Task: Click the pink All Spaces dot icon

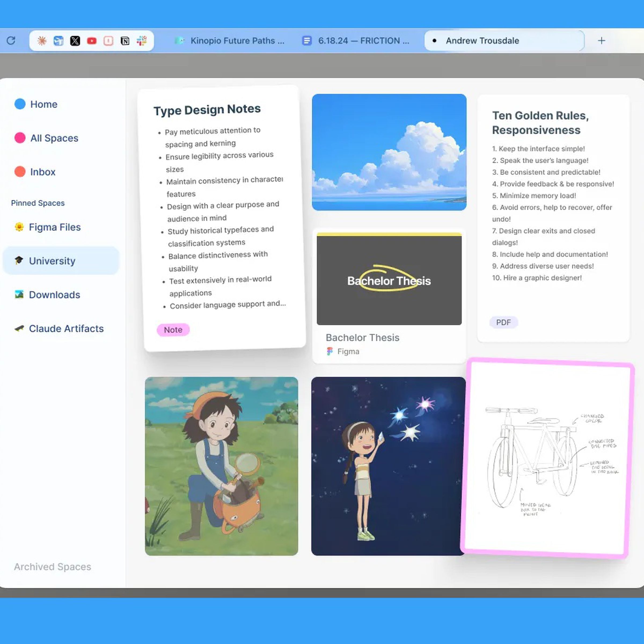Action: tap(20, 138)
